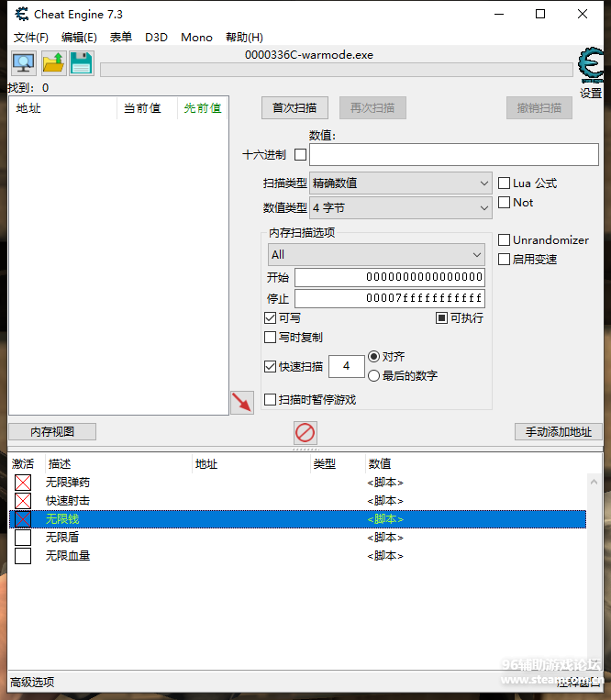Click the open file folder icon
Image resolution: width=611 pixels, height=700 pixels.
coord(52,63)
